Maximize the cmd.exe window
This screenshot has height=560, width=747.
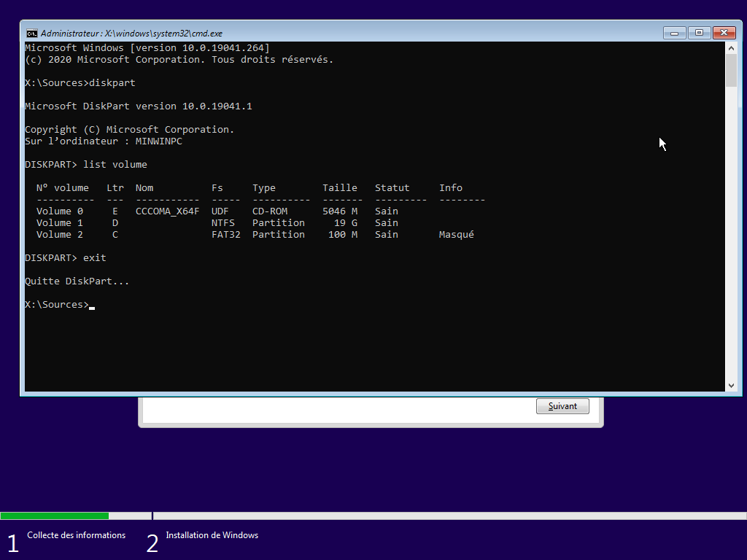pos(699,33)
